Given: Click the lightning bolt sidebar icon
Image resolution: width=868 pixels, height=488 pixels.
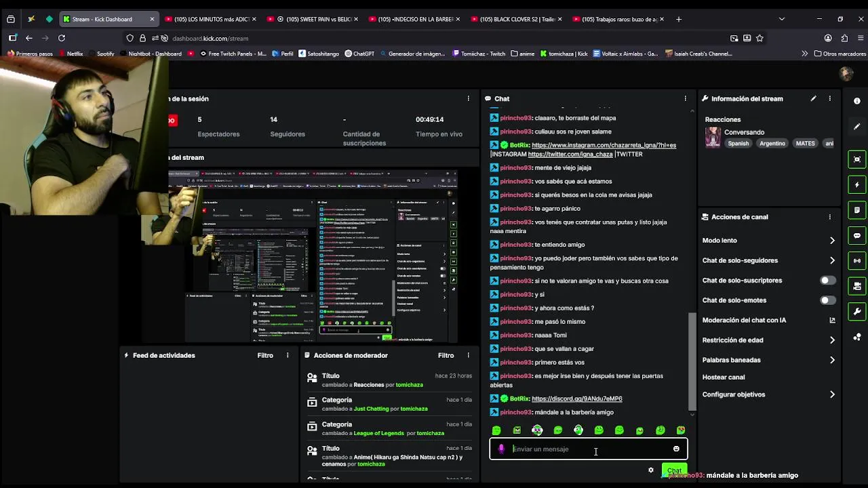Looking at the screenshot, I should click(857, 185).
